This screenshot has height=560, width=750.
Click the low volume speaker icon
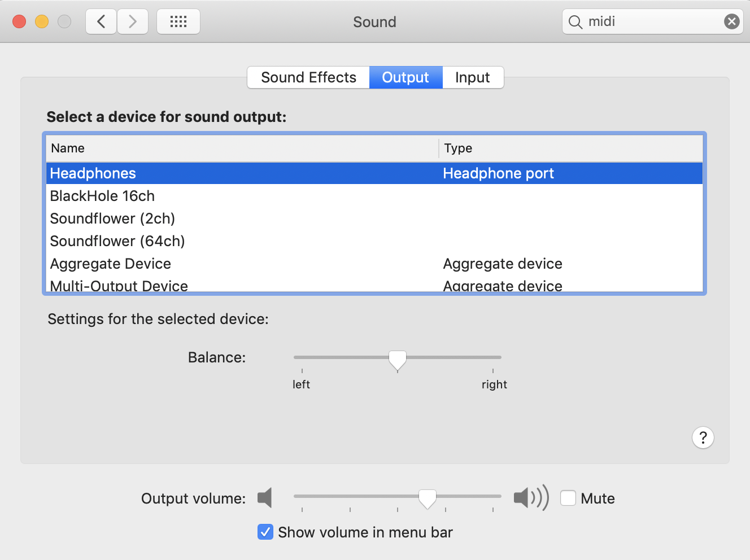pos(265,498)
